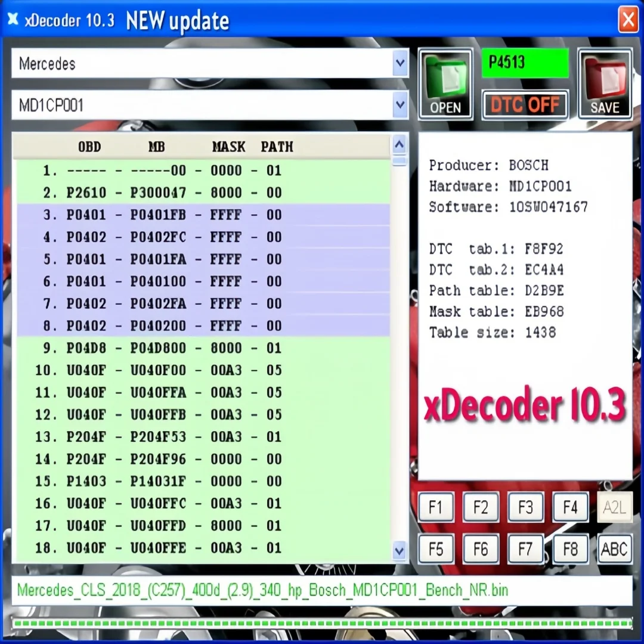644x644 pixels.
Task: Click the F4 function button
Action: pyautogui.click(x=570, y=507)
